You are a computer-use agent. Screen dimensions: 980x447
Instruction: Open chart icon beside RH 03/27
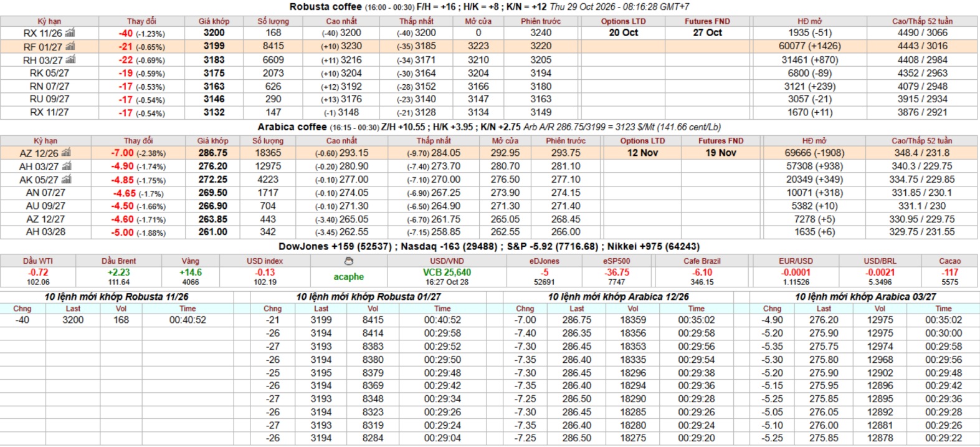pos(70,60)
